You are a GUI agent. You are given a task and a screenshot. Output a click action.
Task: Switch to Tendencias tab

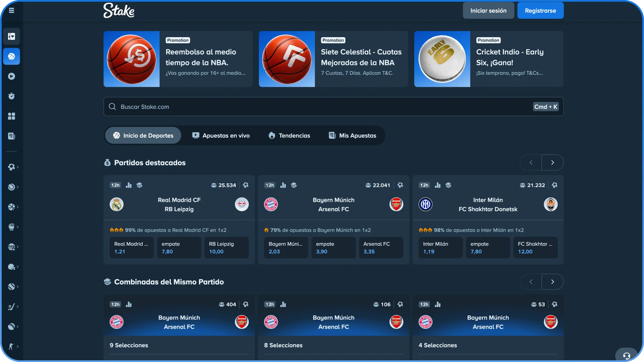pos(289,135)
